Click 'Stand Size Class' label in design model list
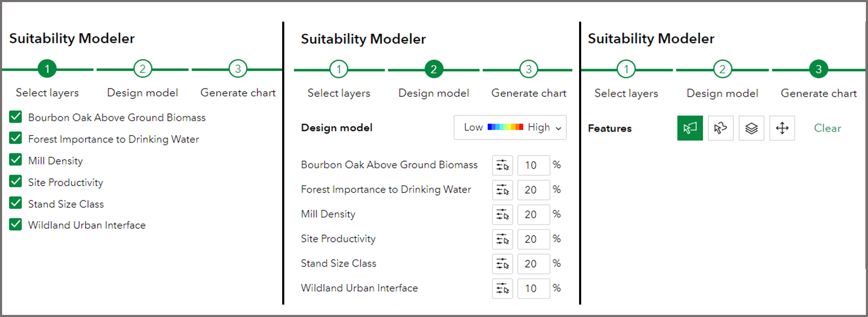868x317 pixels. 339,264
